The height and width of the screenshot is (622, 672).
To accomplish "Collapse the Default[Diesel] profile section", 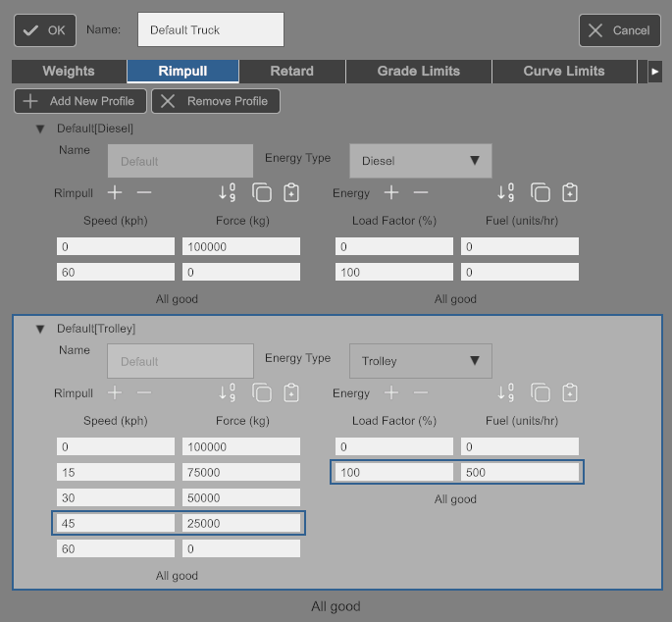I will pos(40,129).
